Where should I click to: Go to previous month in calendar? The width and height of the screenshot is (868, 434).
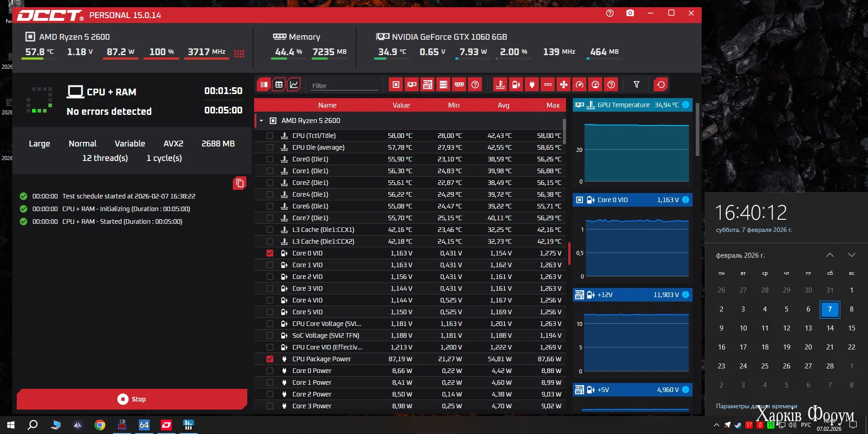point(830,255)
